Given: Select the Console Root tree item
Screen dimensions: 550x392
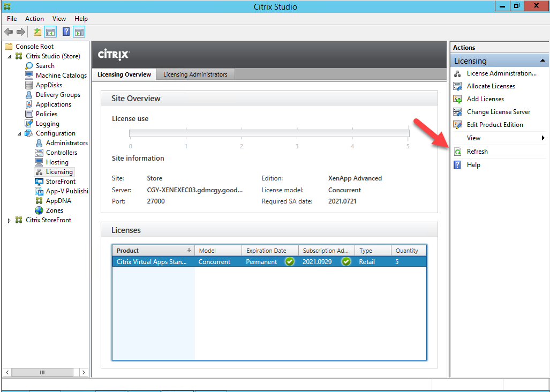Looking at the screenshot, I should (x=34, y=47).
